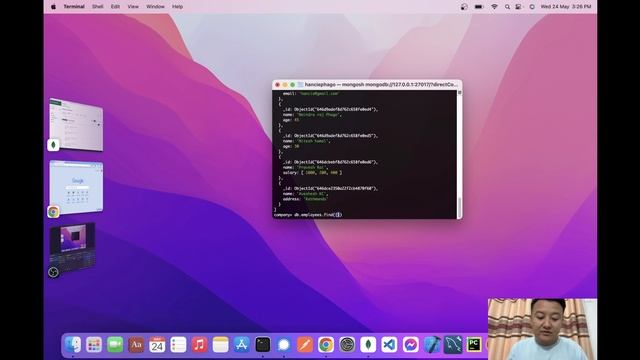Open Google Chrome from the Dock
640x360 pixels.
(326, 345)
